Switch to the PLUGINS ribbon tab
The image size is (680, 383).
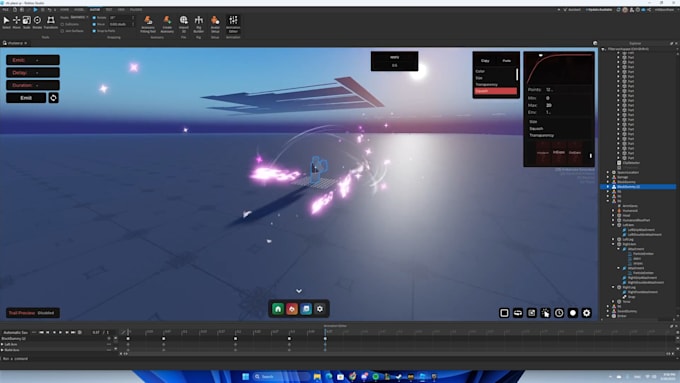coord(136,10)
